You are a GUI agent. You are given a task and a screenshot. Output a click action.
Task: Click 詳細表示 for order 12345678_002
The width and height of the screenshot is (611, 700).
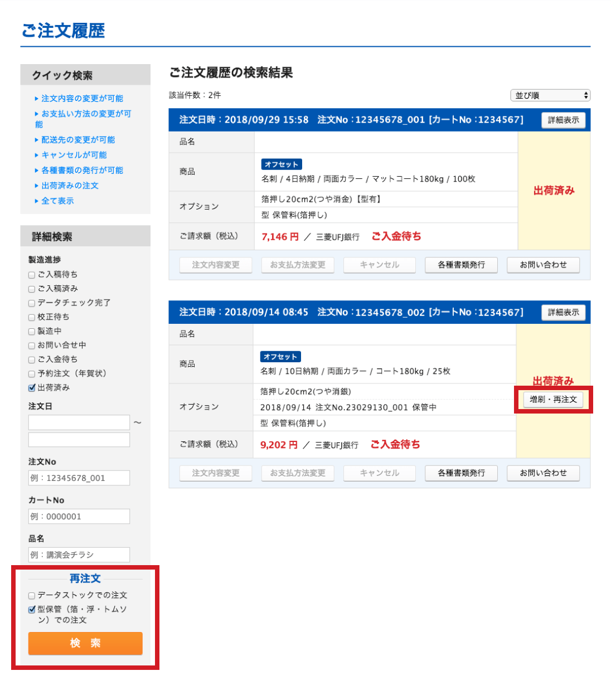coord(563,312)
